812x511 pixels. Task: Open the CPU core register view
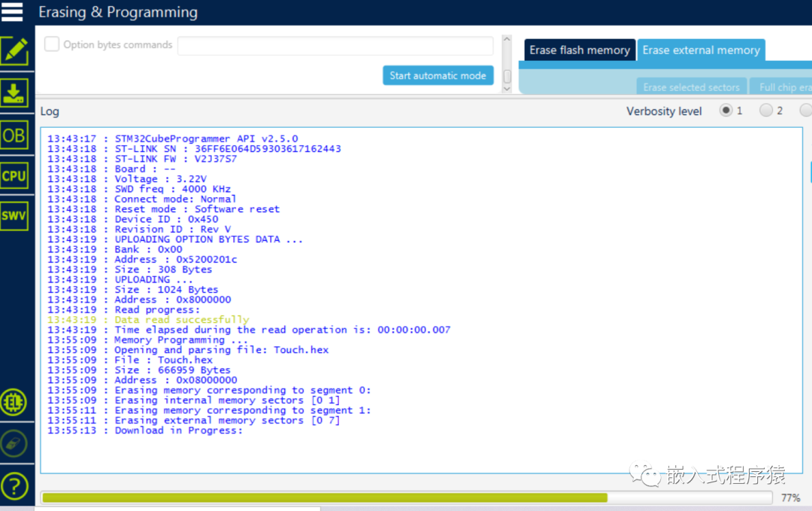15,175
